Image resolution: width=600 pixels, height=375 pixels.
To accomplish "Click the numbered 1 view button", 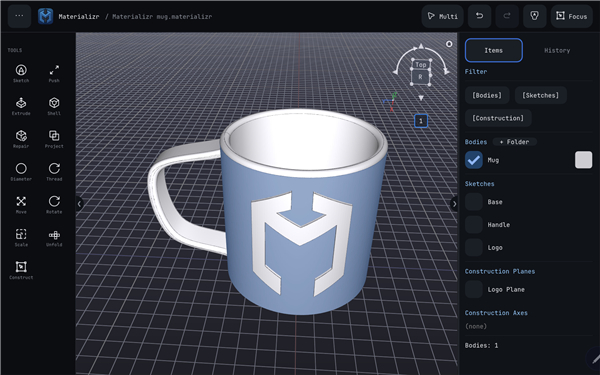I will click(x=421, y=121).
